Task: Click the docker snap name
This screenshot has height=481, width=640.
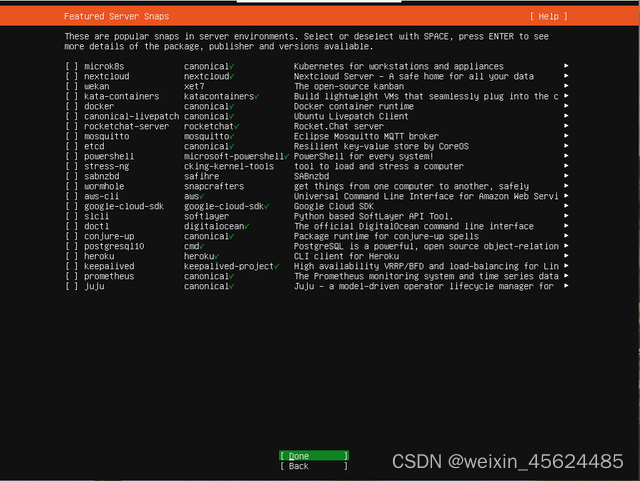Action: 99,106
